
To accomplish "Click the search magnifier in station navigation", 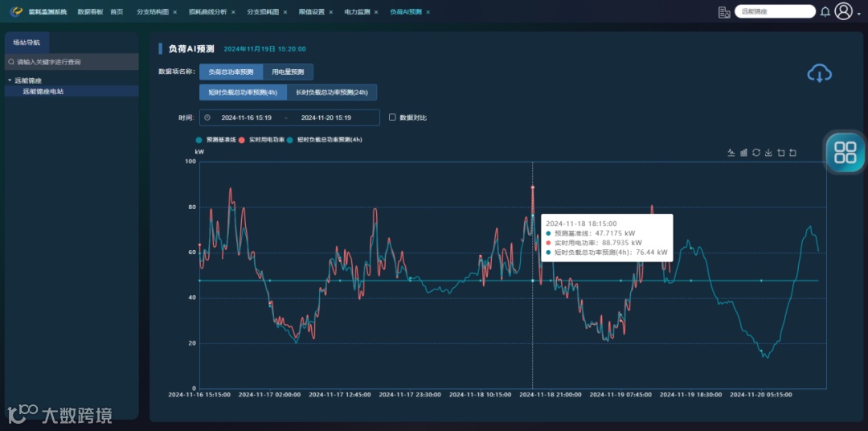I will pyautogui.click(x=11, y=62).
